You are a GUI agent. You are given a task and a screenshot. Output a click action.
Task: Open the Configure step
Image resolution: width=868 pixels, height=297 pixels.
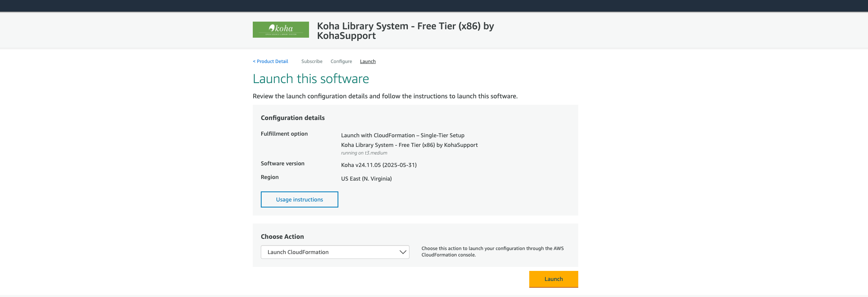point(341,61)
